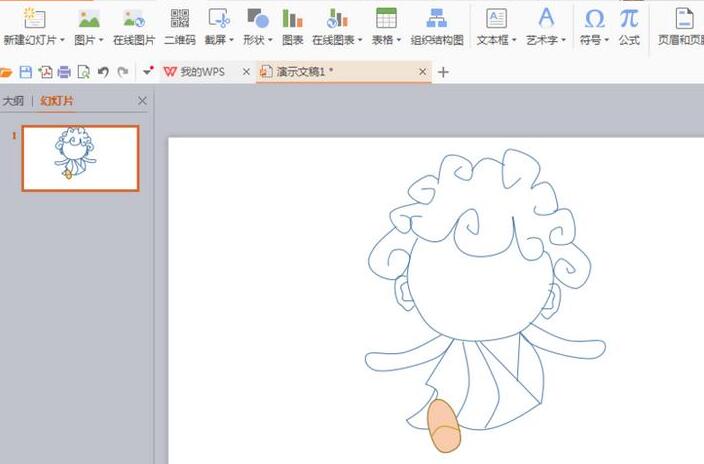704x464 pixels.
Task: Open the quick access customize dropdown
Action: coord(148,71)
